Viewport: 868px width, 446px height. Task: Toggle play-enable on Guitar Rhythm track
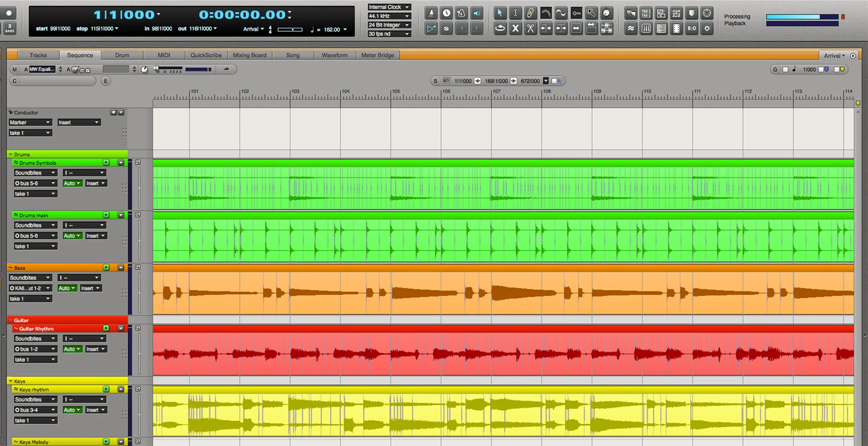click(106, 328)
